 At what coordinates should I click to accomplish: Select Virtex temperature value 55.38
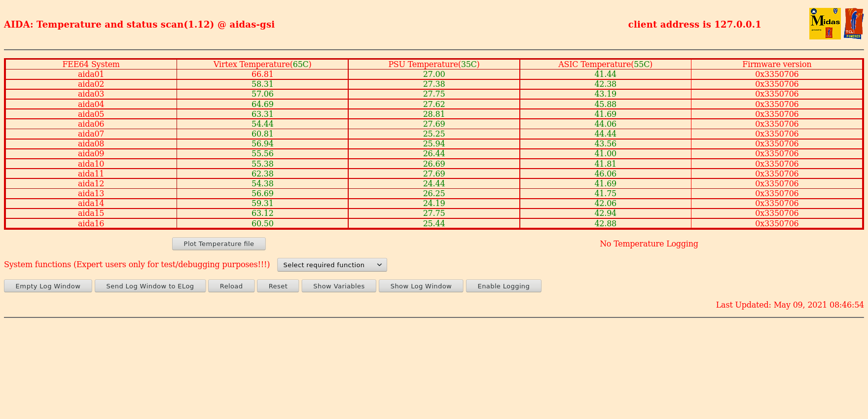(x=262, y=164)
